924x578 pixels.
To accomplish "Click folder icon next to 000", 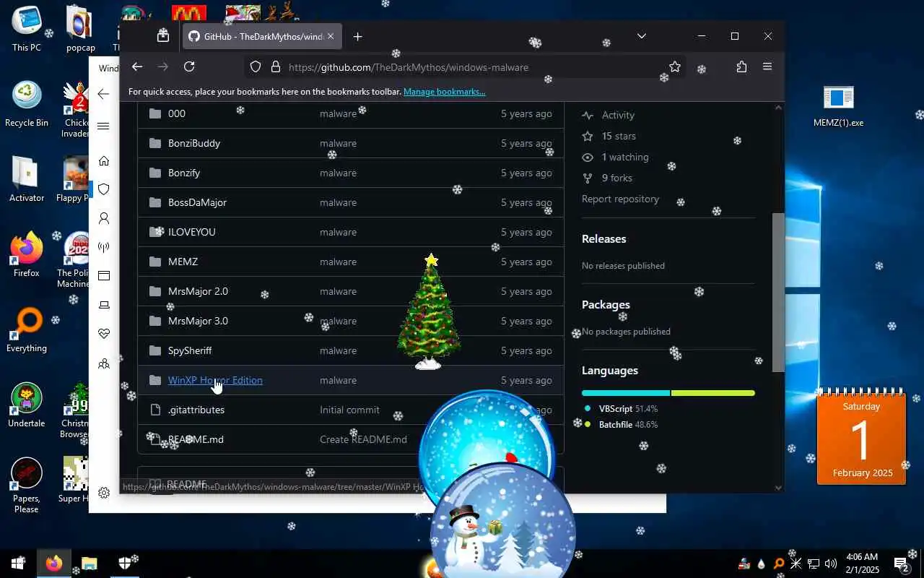I will [x=154, y=113].
